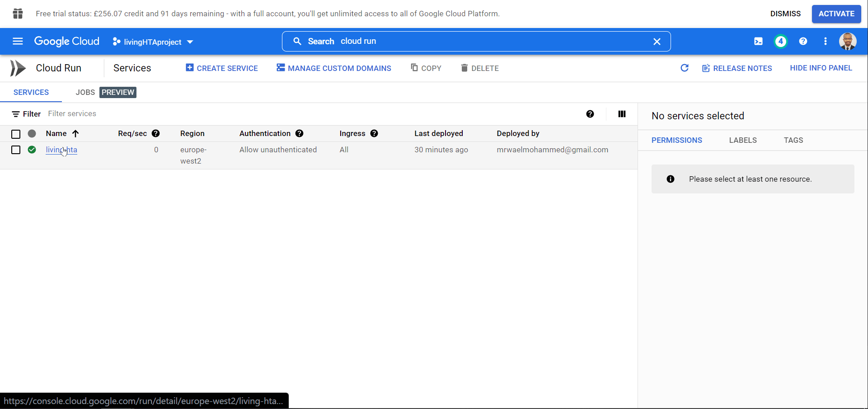The height and width of the screenshot is (409, 868).
Task: Open the living-hta service link
Action: (61, 150)
